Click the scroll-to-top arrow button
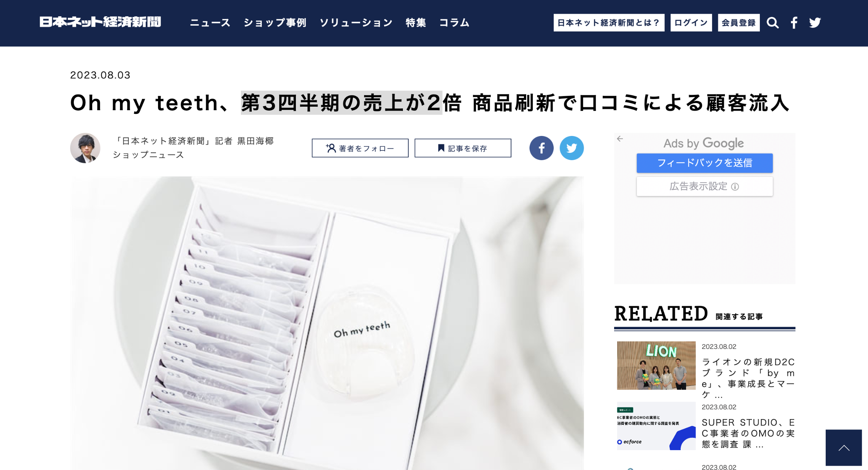 [844, 448]
